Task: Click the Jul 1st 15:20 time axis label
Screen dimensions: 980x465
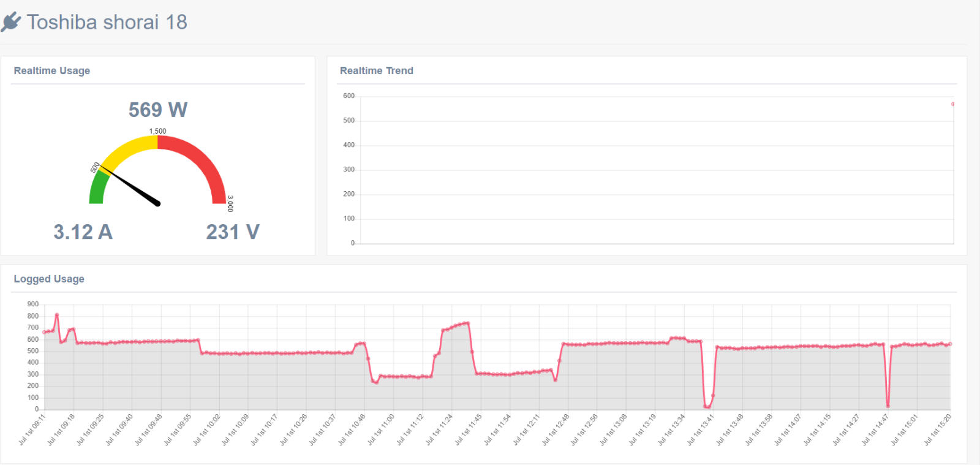Action: (x=938, y=429)
